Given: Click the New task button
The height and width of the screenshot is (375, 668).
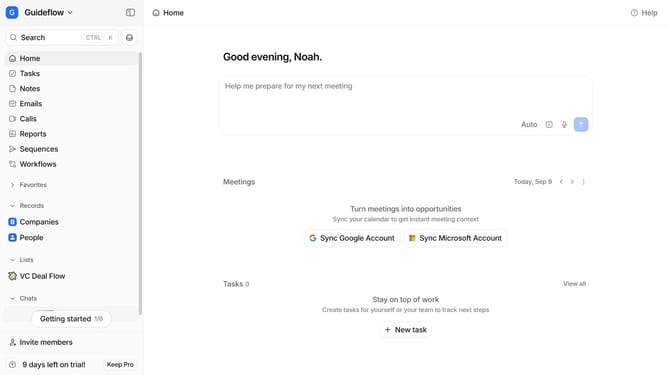Looking at the screenshot, I should click(406, 330).
